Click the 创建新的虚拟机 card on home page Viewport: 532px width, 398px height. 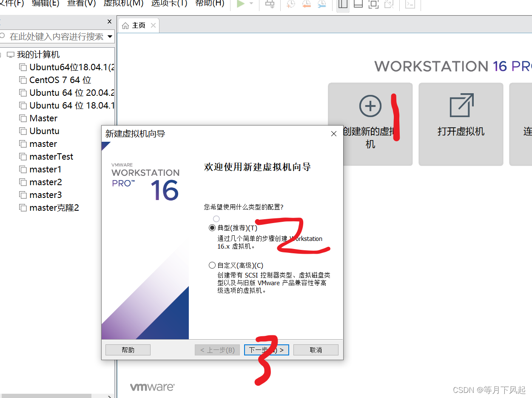coord(370,124)
